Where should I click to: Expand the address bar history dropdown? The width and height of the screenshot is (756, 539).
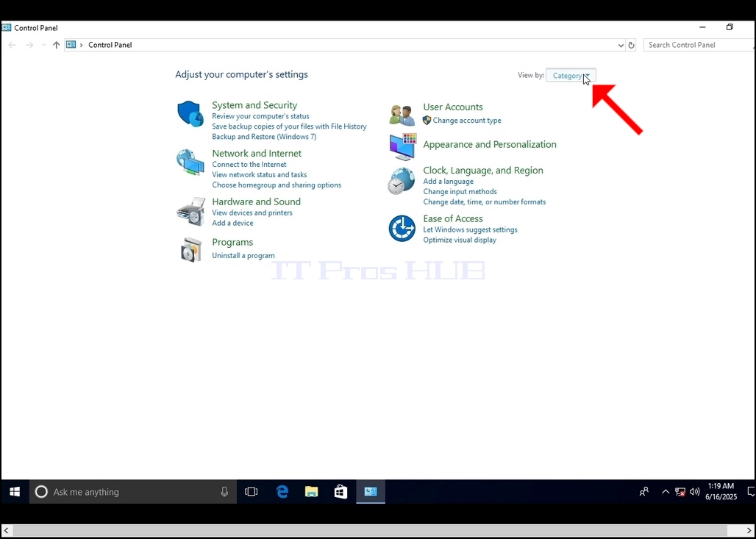(x=621, y=45)
